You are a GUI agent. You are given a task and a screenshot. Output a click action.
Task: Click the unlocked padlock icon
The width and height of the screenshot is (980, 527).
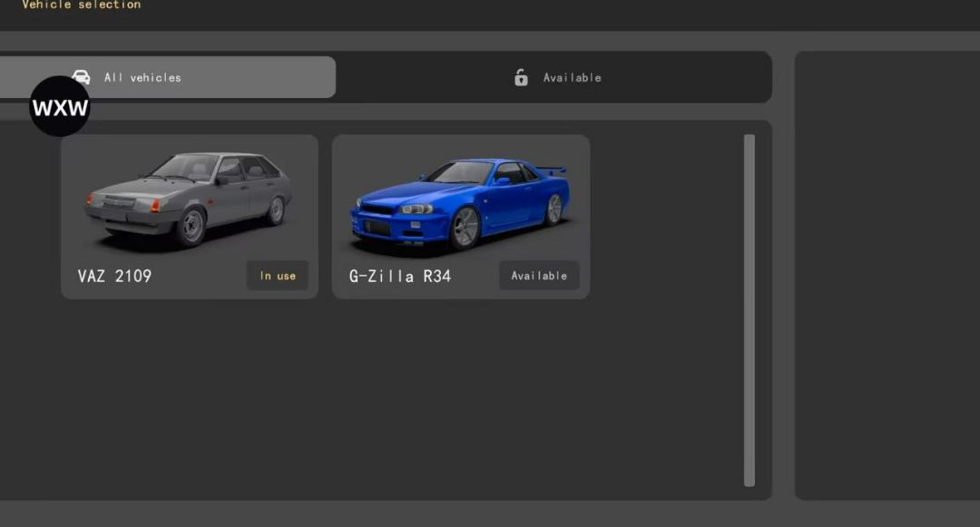[521, 77]
